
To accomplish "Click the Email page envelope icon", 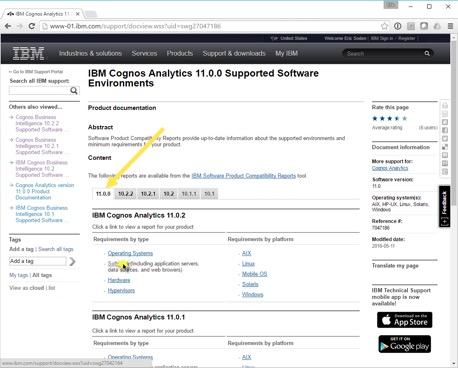I will pos(445,114).
